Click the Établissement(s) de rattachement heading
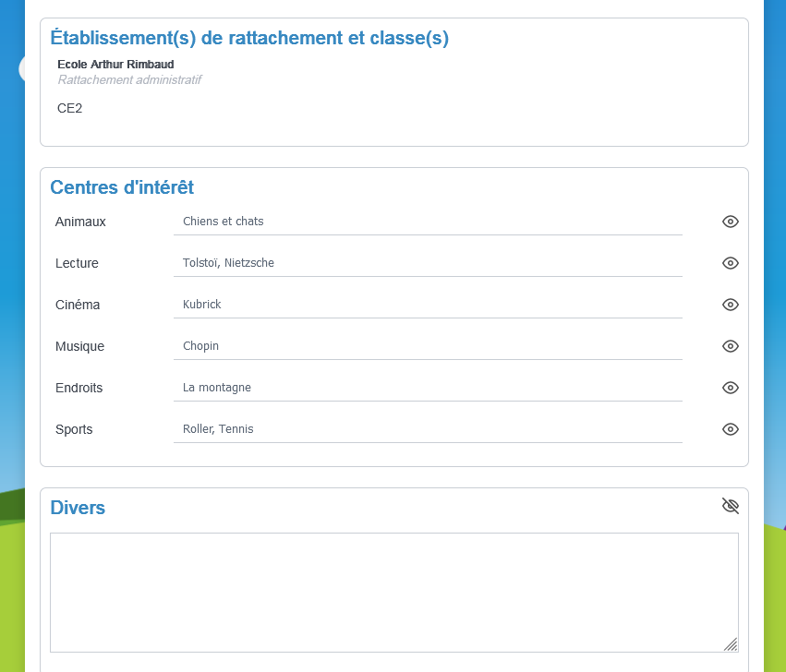 pos(249,38)
